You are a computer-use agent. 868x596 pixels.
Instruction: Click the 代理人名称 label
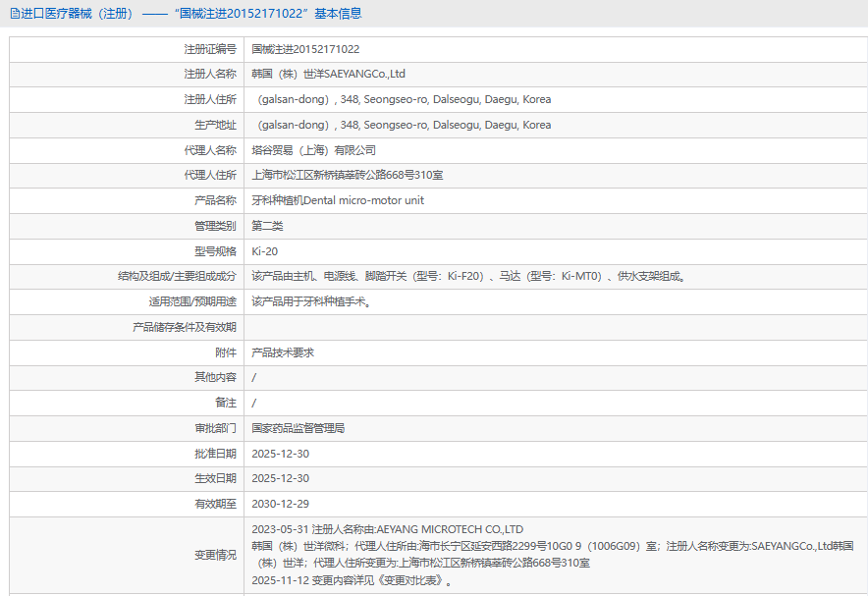pyautogui.click(x=210, y=150)
